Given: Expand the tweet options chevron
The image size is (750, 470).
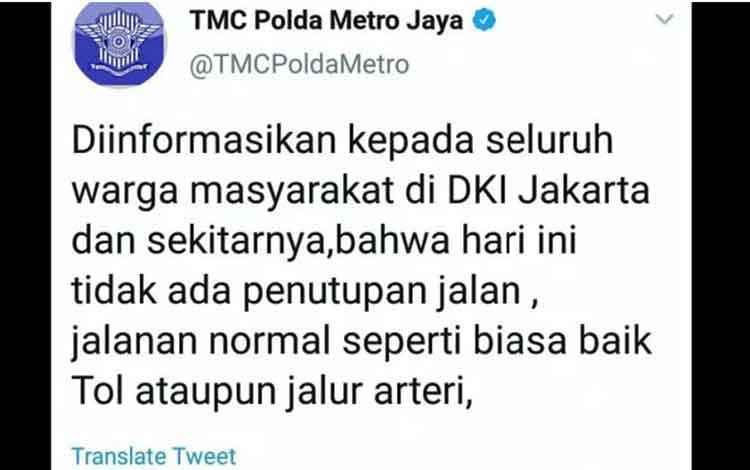Looking at the screenshot, I should pos(664,19).
